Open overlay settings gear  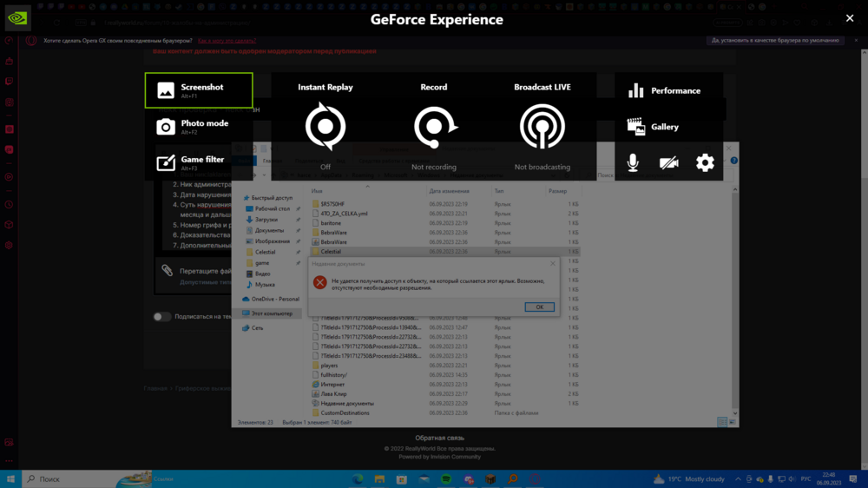point(705,163)
